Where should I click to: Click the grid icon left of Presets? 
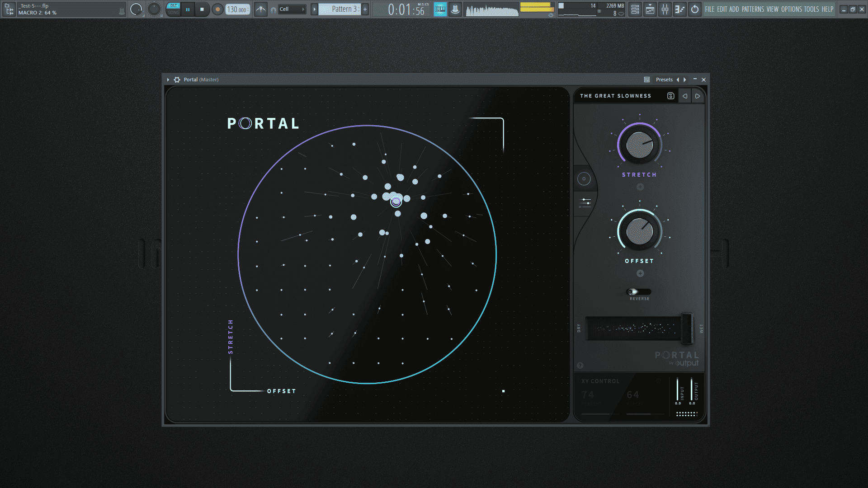[x=647, y=80]
